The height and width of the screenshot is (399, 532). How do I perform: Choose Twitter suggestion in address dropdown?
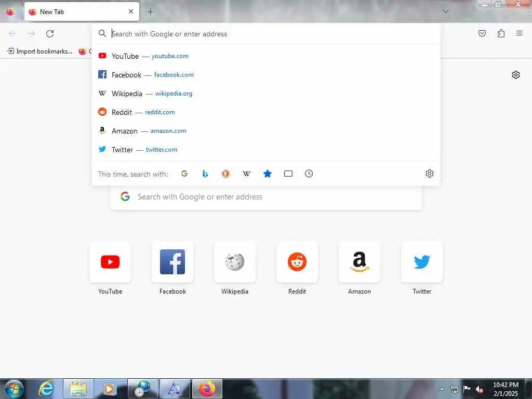266,149
